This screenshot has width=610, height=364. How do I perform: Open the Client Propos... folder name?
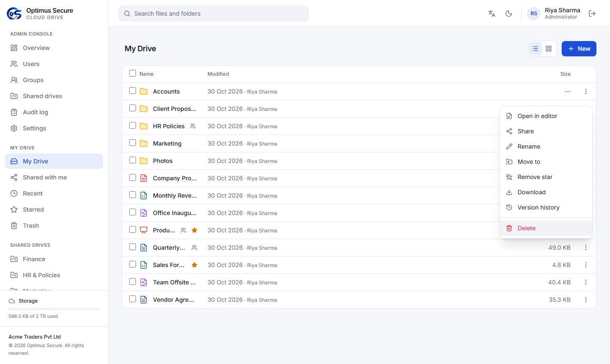[x=175, y=109]
